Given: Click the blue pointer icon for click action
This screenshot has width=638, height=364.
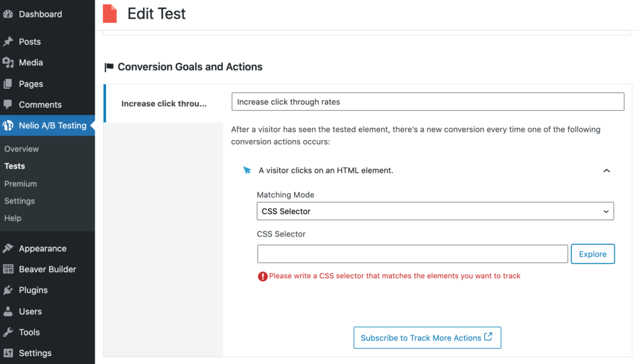Looking at the screenshot, I should point(248,169).
